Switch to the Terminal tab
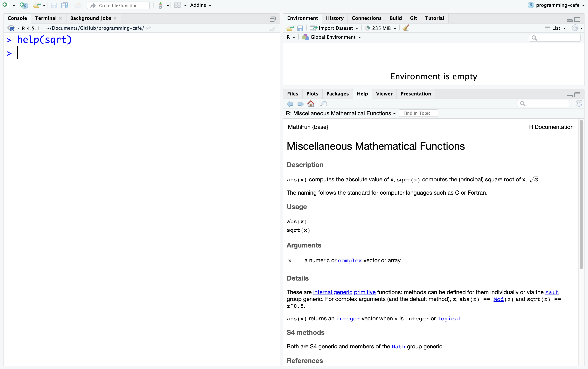The image size is (588, 369). click(x=46, y=18)
